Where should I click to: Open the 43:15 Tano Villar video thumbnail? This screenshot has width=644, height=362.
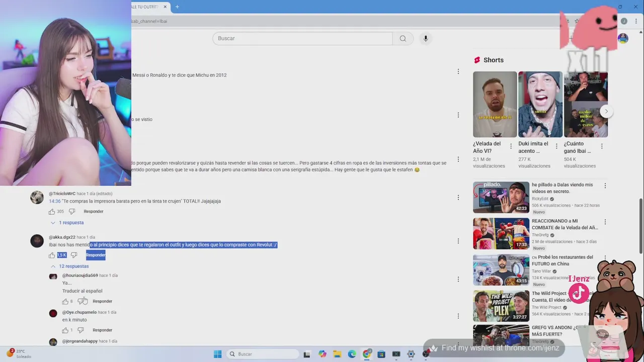point(501,270)
